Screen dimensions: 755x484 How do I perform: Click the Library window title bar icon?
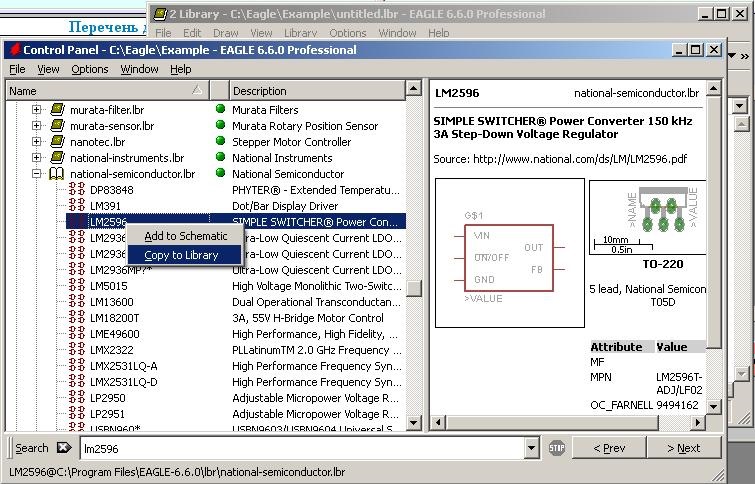click(160, 14)
